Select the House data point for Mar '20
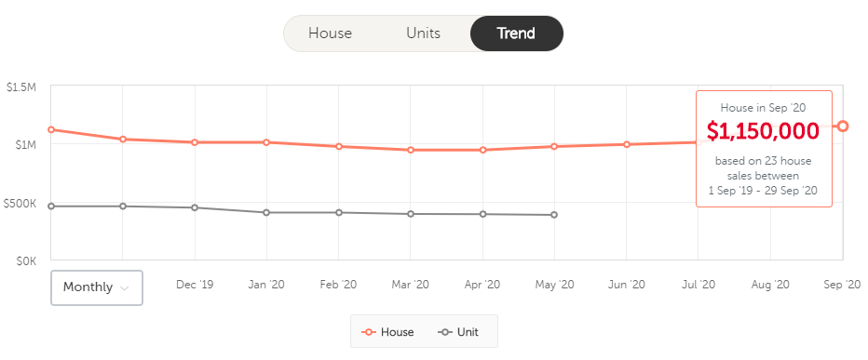Image resolution: width=868 pixels, height=360 pixels. [411, 150]
